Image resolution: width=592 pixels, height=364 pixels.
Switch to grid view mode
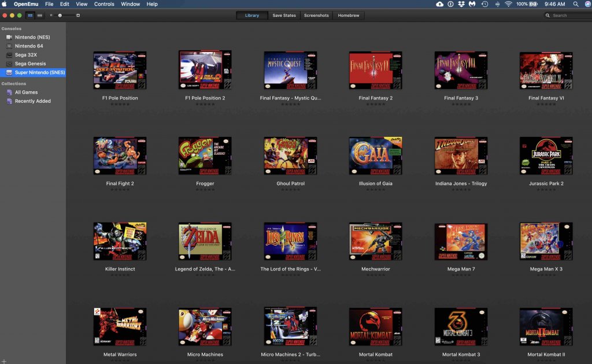30,16
